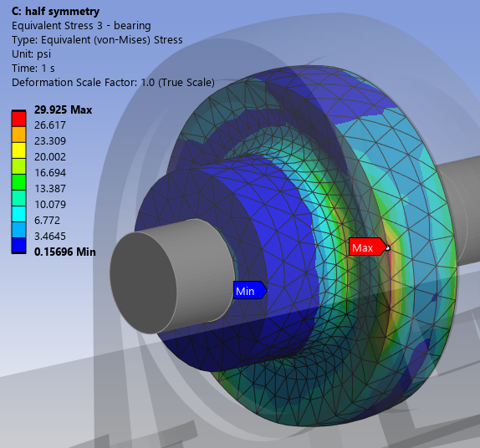
Task: Click the 29.925 Max legend value
Action: (x=63, y=109)
